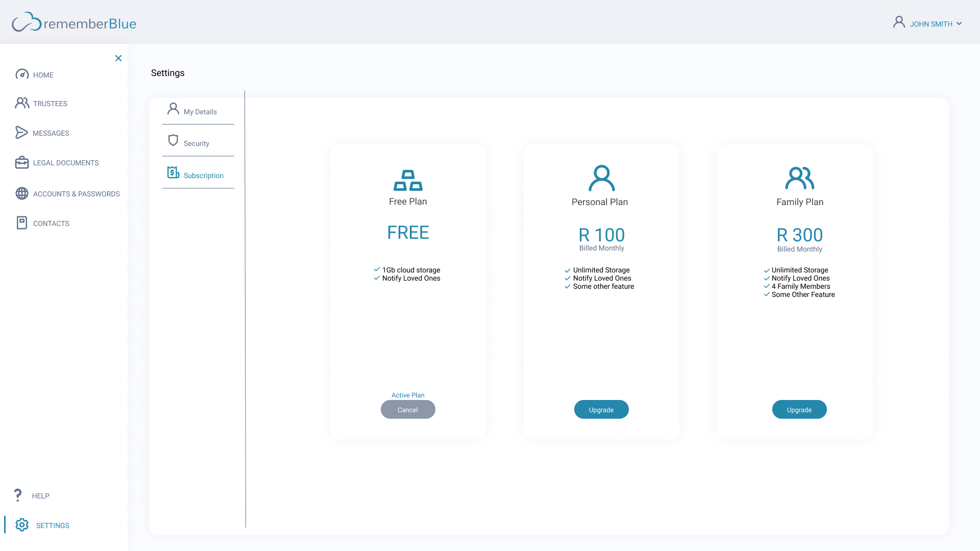Upgrade to the Personal Plan
The width and height of the screenshot is (980, 551).
[x=601, y=410]
